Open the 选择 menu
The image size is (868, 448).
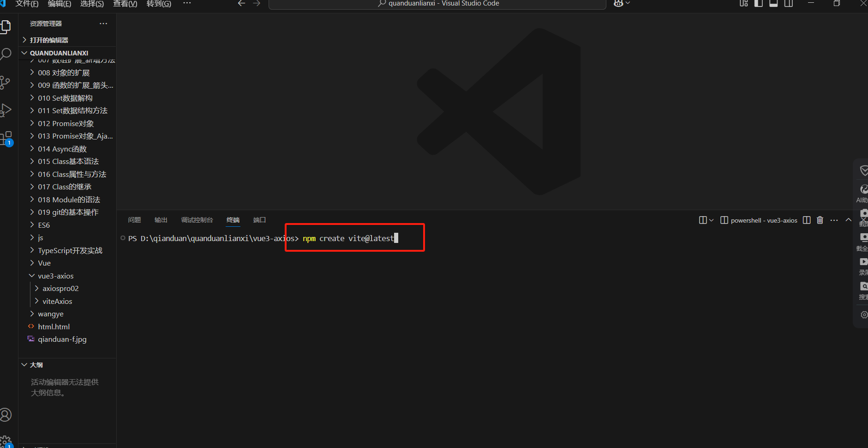tap(92, 4)
